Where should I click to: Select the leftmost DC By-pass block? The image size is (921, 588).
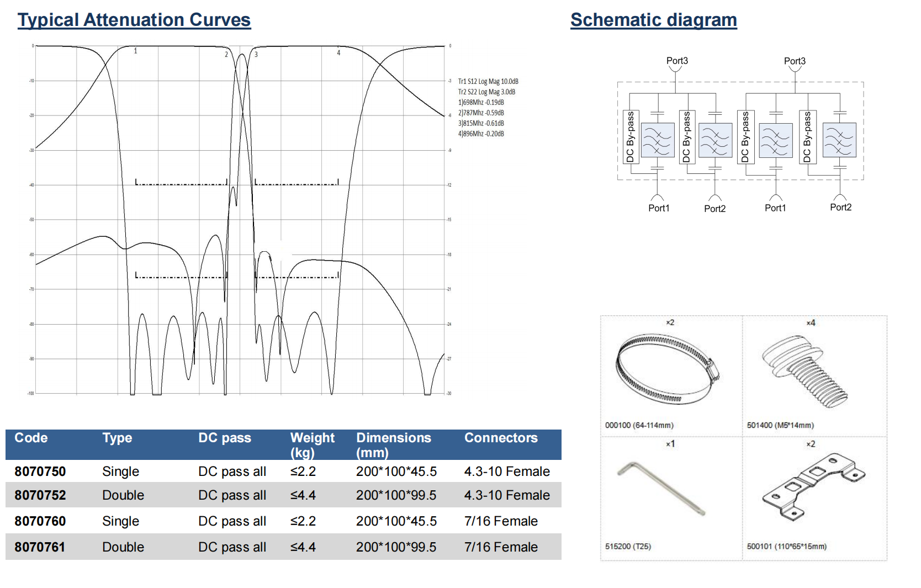(x=630, y=137)
